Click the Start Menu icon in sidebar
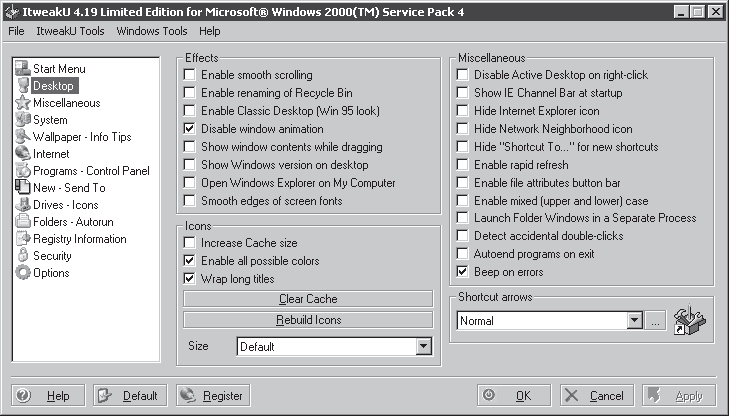This screenshot has height=416, width=729. click(x=23, y=69)
